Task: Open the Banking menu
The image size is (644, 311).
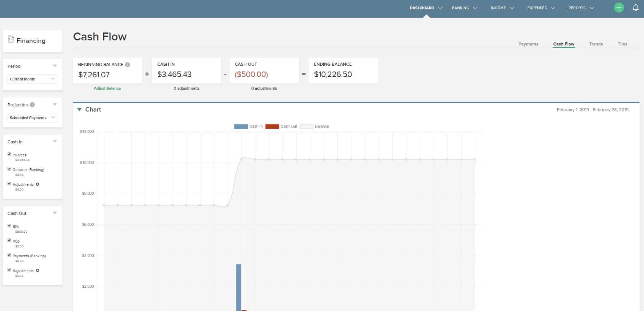Action: pyautogui.click(x=464, y=8)
